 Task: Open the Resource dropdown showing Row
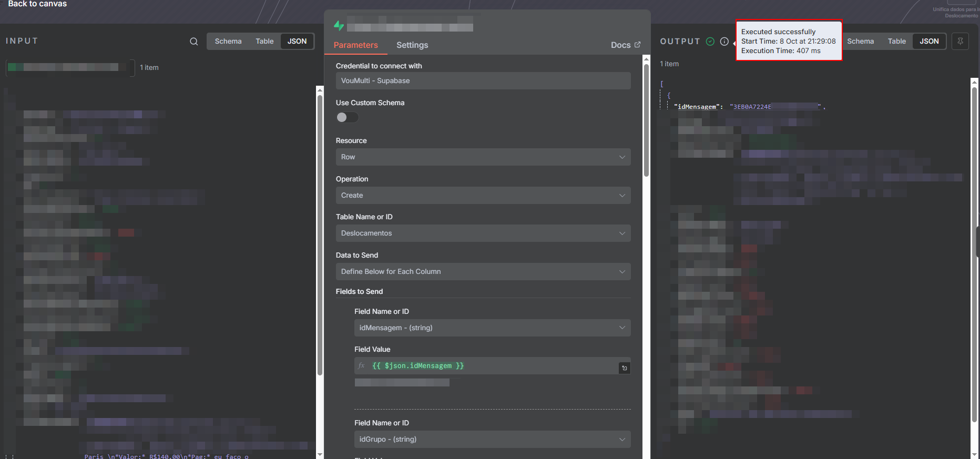[483, 157]
